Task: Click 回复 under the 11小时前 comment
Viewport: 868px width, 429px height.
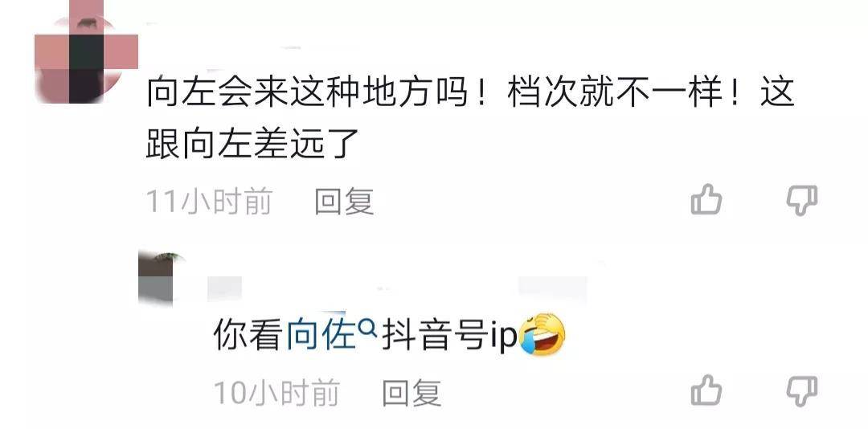Action: point(344,202)
